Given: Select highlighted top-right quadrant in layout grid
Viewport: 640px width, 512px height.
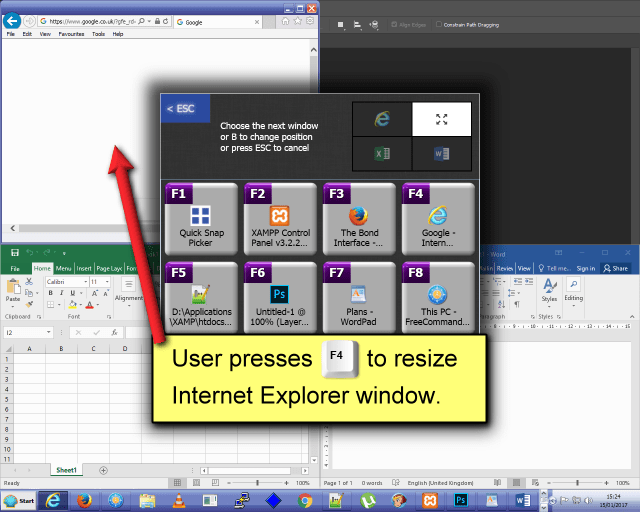Looking at the screenshot, I should (x=442, y=119).
